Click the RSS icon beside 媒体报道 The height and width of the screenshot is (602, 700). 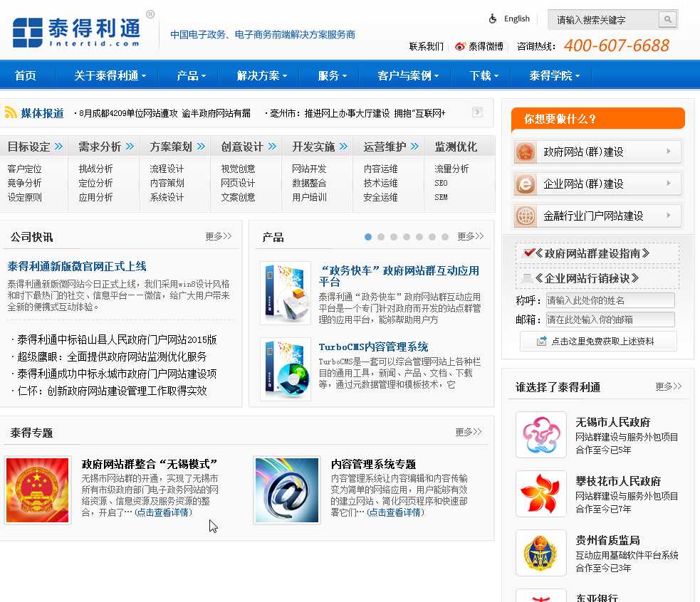[x=11, y=112]
